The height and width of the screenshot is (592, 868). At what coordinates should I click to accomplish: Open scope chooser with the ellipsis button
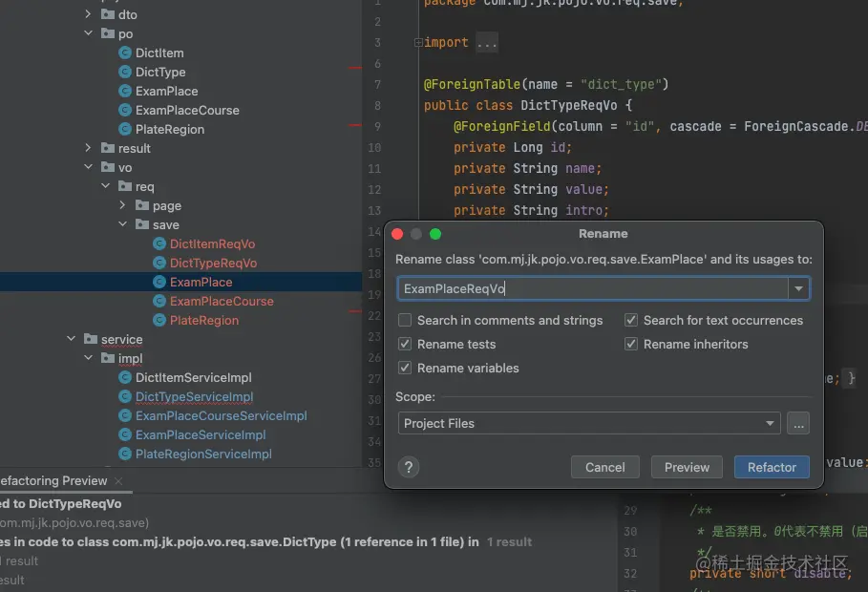(798, 423)
